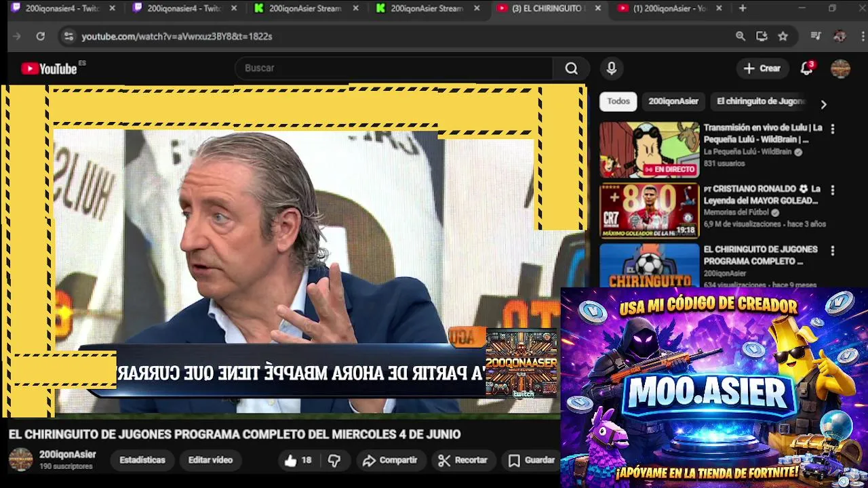Image resolution: width=868 pixels, height=488 pixels.
Task: Switch to the (1) 200iqonAsier YouTube tab
Action: click(x=671, y=8)
